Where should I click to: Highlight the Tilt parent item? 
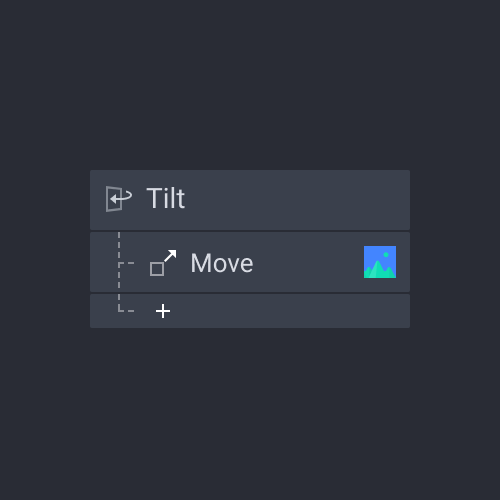[x=250, y=200]
